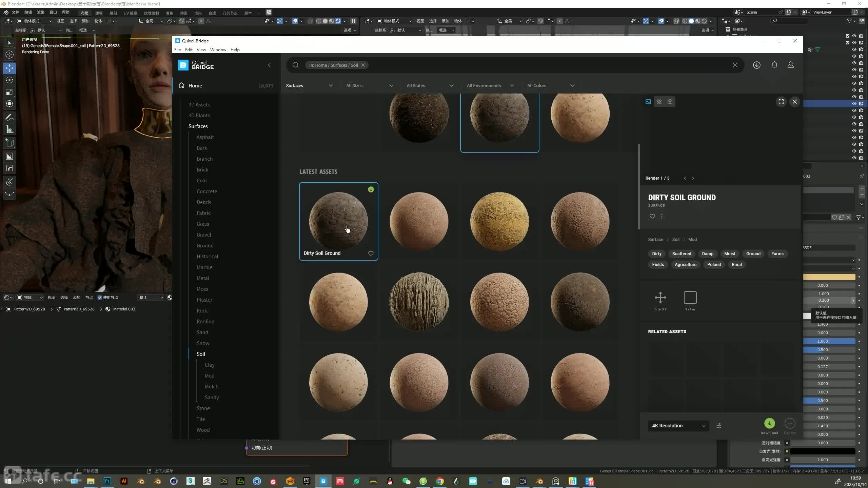Open Chrome from the taskbar

[440, 481]
